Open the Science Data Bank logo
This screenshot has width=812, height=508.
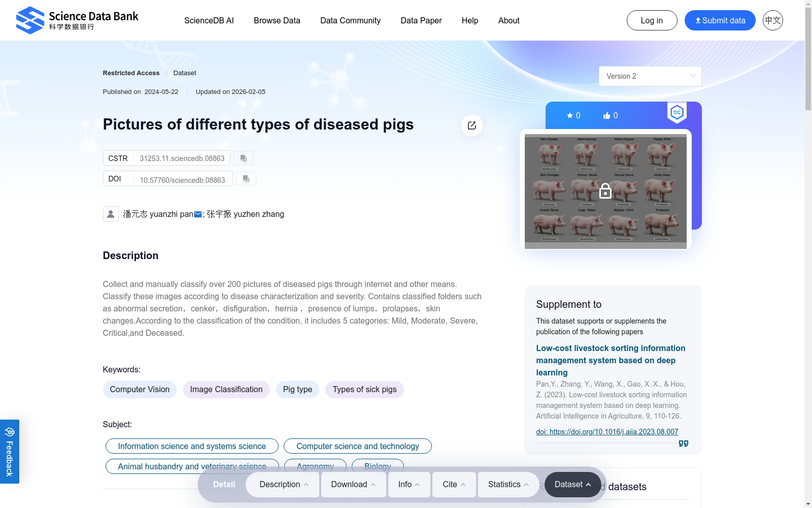click(x=77, y=20)
